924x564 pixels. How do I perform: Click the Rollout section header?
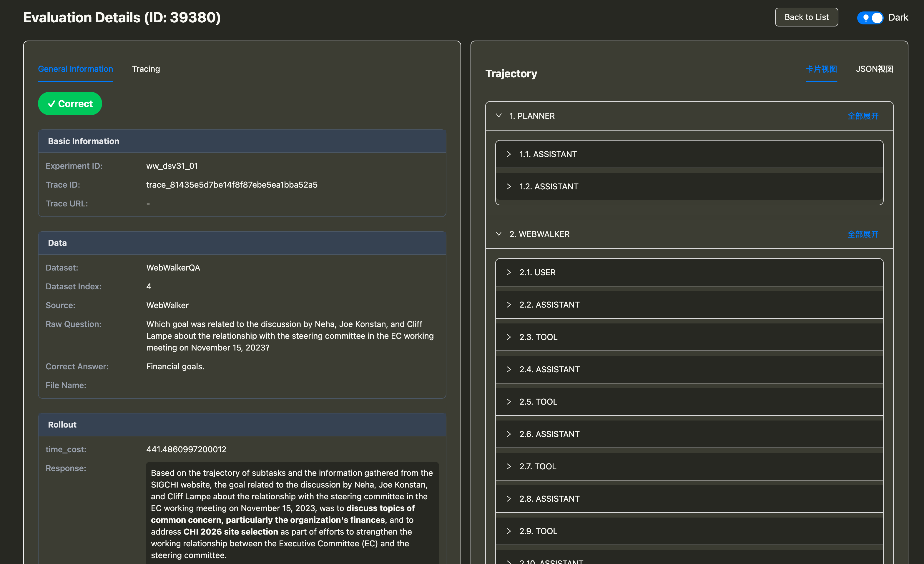coord(242,424)
